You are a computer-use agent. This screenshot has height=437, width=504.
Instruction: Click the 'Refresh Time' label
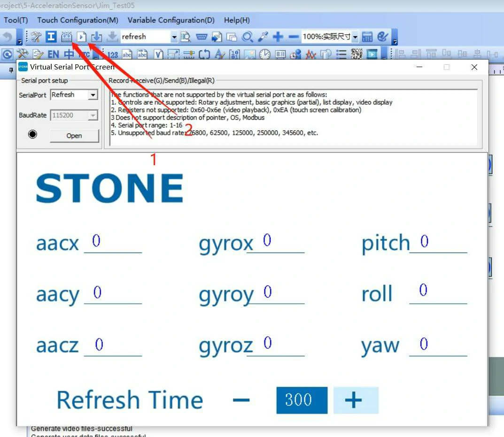tap(130, 400)
